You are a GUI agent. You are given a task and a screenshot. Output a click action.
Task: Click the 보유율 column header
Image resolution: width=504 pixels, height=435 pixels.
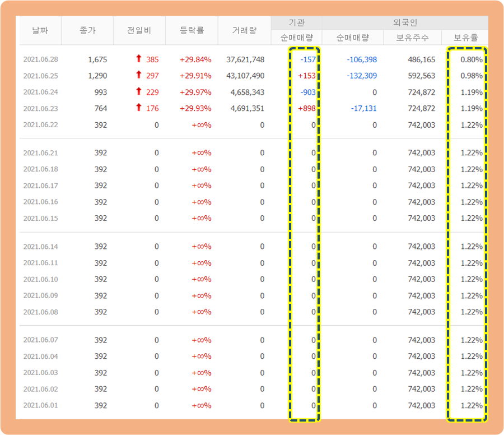(465, 38)
